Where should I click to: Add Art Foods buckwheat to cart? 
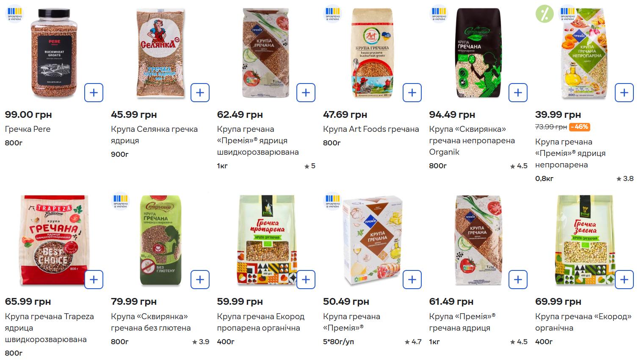tap(412, 93)
